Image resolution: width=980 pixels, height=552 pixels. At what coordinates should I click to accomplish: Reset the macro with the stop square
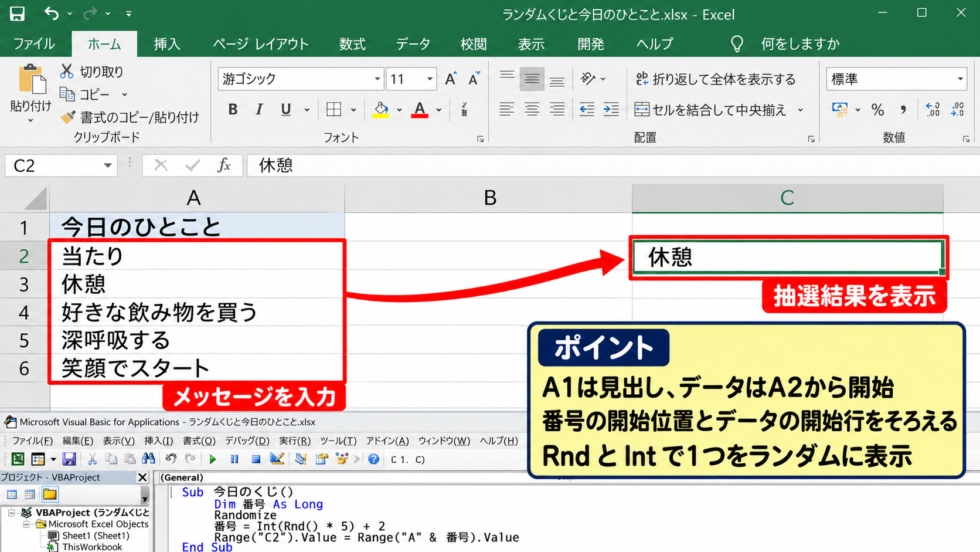click(256, 459)
